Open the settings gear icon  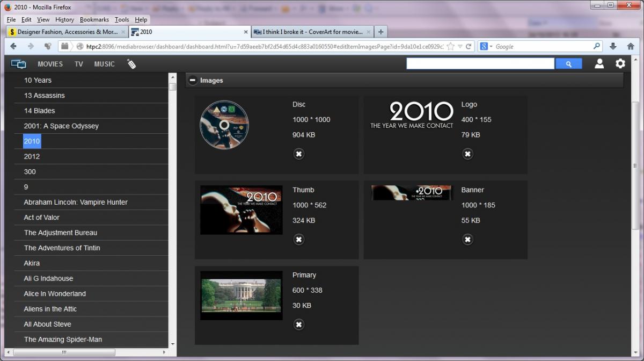click(620, 64)
